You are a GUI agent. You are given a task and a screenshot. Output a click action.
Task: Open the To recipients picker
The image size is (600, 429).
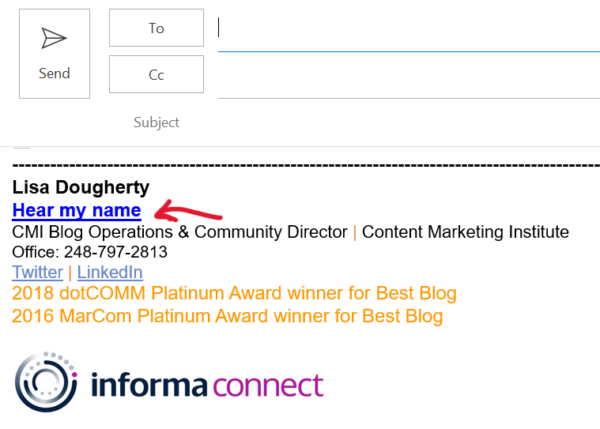click(x=157, y=28)
